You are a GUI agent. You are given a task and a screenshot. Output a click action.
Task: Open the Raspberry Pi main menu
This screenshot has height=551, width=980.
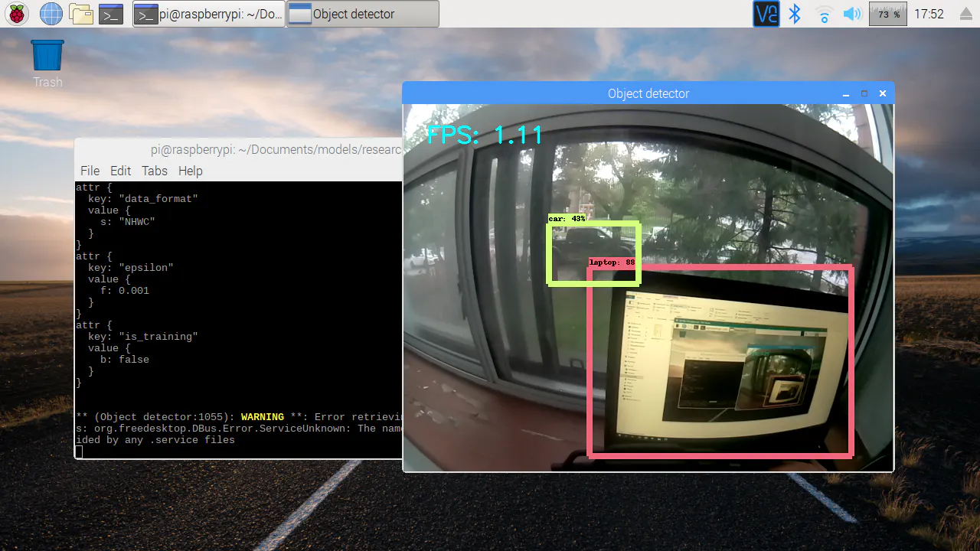17,14
